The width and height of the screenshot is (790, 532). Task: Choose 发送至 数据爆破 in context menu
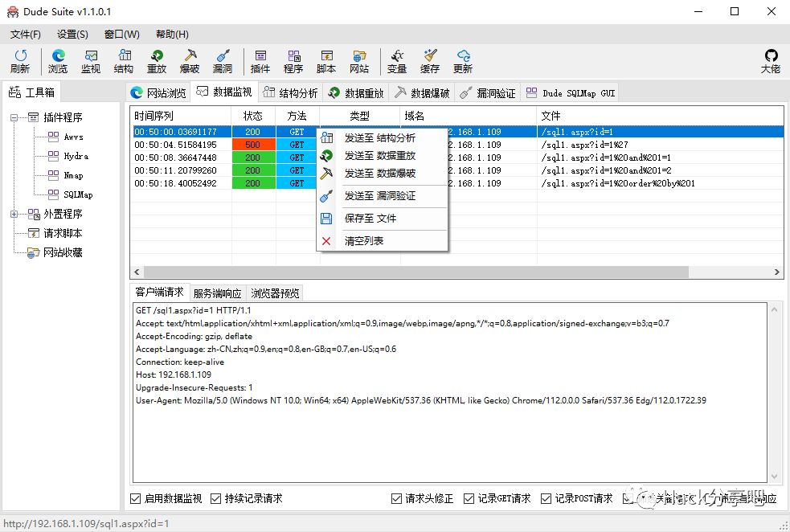point(383,174)
